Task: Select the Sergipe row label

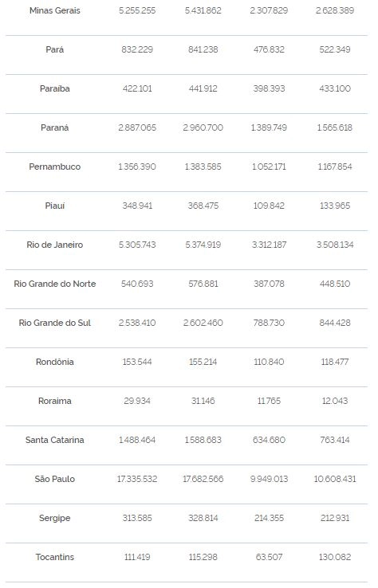Action: [55, 518]
